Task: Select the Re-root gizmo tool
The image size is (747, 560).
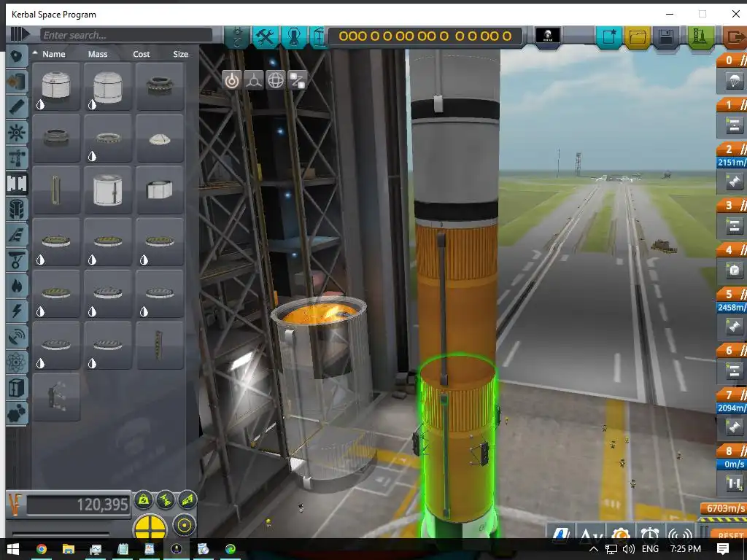Action: [298, 80]
